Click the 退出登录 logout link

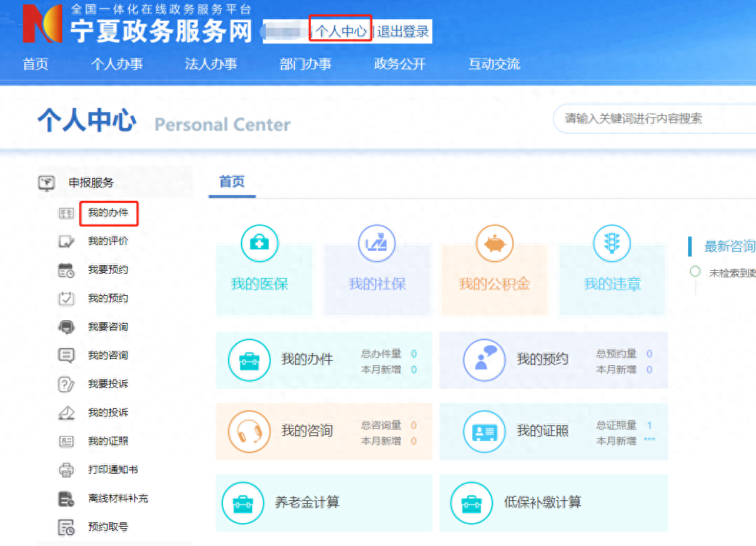tap(403, 31)
